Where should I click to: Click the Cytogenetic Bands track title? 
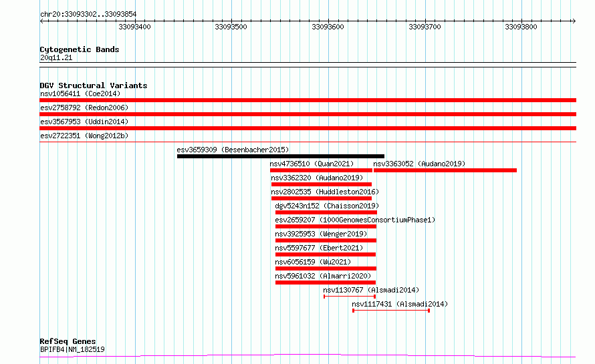pos(80,49)
